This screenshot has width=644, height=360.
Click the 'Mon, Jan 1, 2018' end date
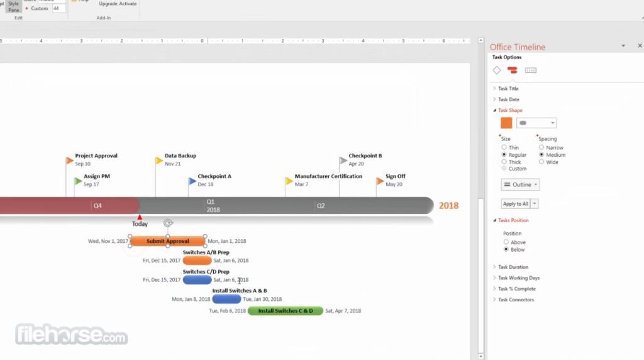pos(226,241)
